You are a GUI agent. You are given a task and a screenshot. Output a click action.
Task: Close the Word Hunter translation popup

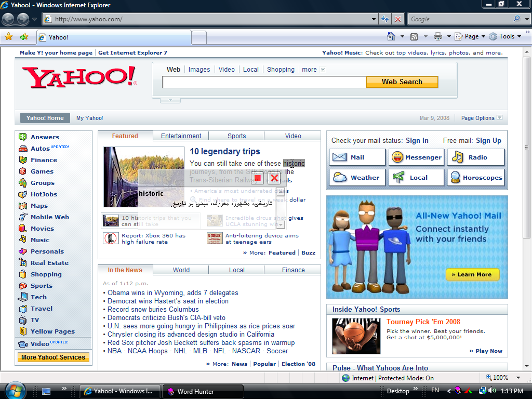(274, 178)
